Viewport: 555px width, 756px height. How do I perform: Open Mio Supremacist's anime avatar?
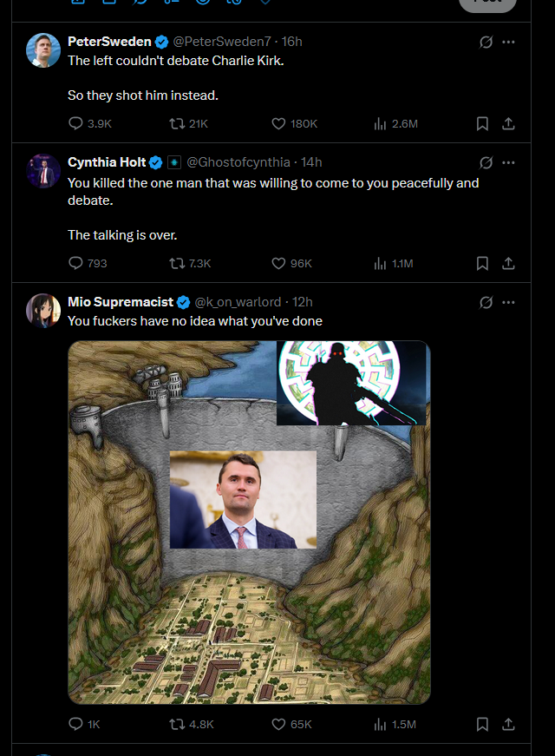[x=43, y=311]
